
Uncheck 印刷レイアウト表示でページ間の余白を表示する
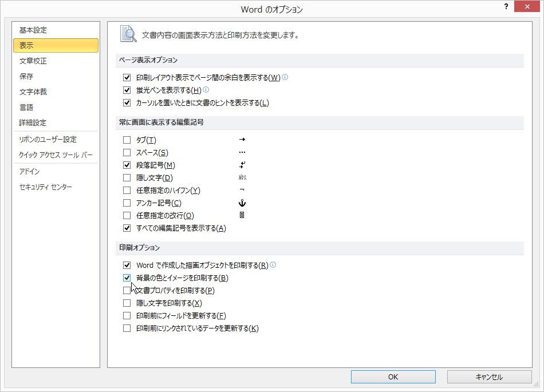pos(127,78)
